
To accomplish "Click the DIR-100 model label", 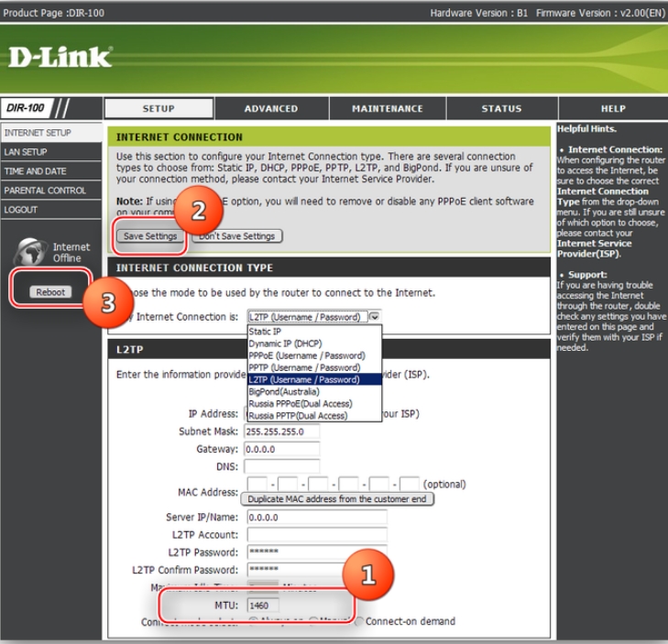I will [25, 108].
